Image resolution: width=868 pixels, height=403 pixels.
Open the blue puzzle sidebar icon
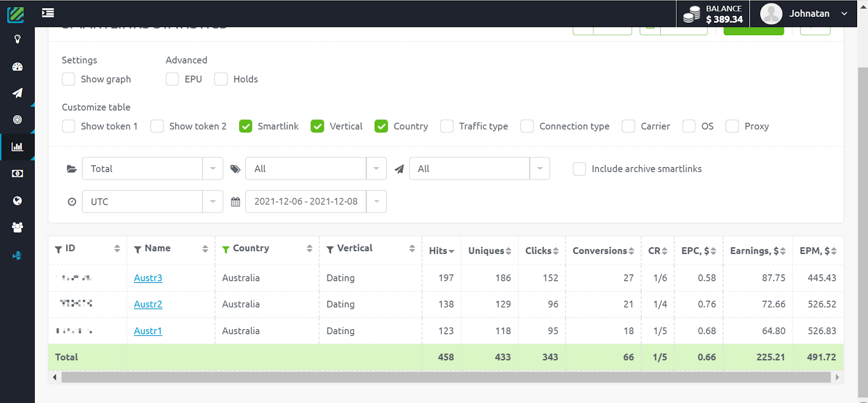pyautogui.click(x=17, y=255)
